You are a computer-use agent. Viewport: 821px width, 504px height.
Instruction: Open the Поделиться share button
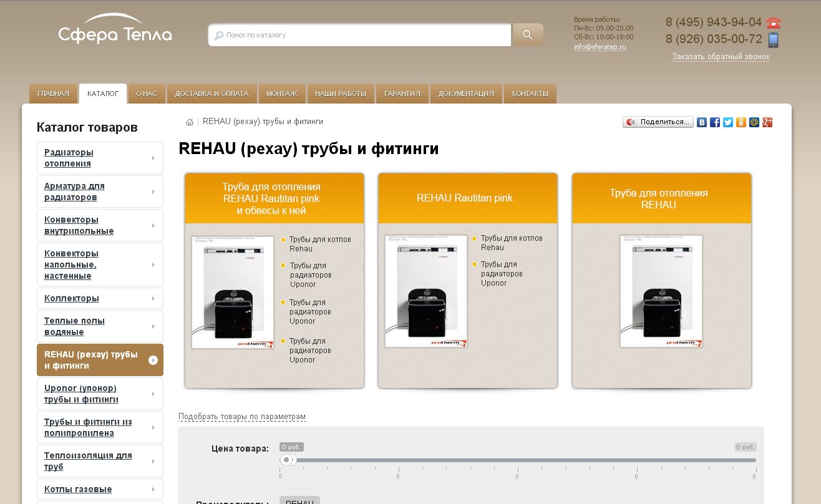[658, 122]
